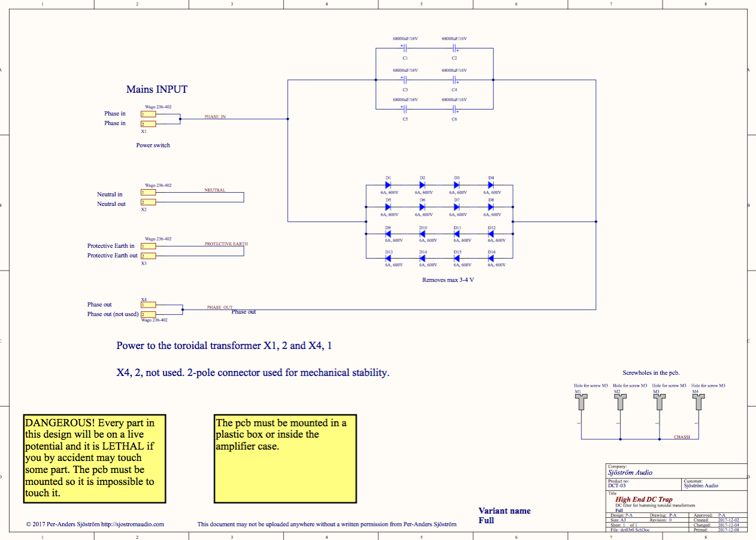Choose diode D6 symbol
Viewport: 756px width, 540px height.
pyautogui.click(x=423, y=207)
